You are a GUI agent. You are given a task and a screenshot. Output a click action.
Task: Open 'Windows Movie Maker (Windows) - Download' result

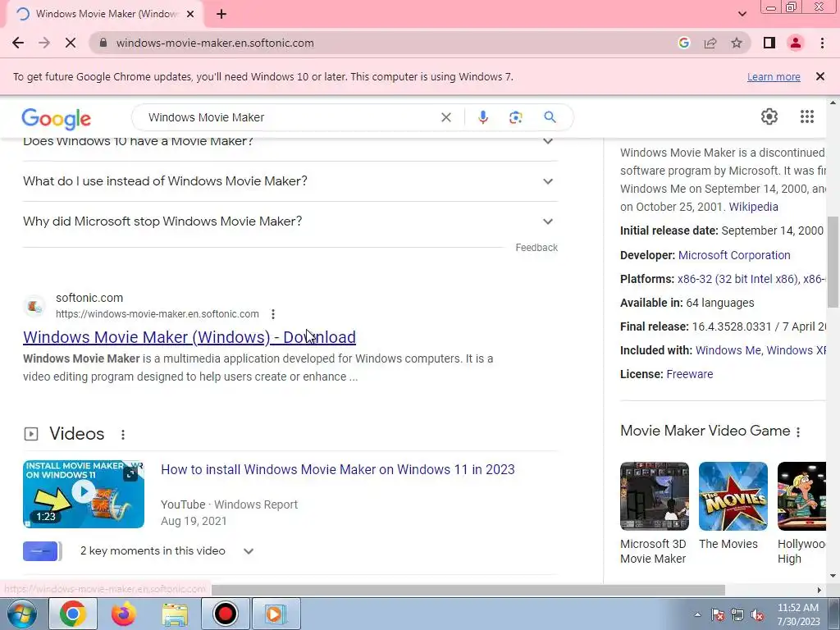click(x=189, y=337)
